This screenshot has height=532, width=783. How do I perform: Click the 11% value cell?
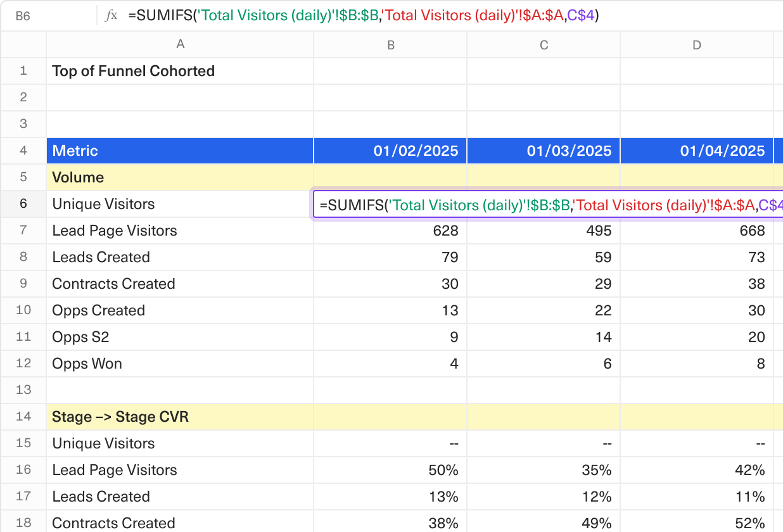(697, 497)
